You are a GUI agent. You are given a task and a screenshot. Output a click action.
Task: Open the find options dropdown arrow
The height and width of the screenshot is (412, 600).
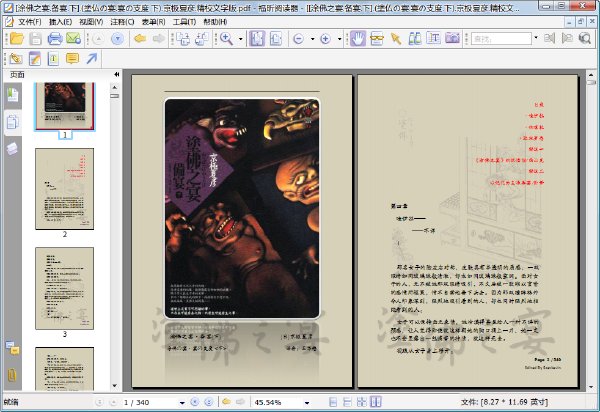(x=536, y=38)
